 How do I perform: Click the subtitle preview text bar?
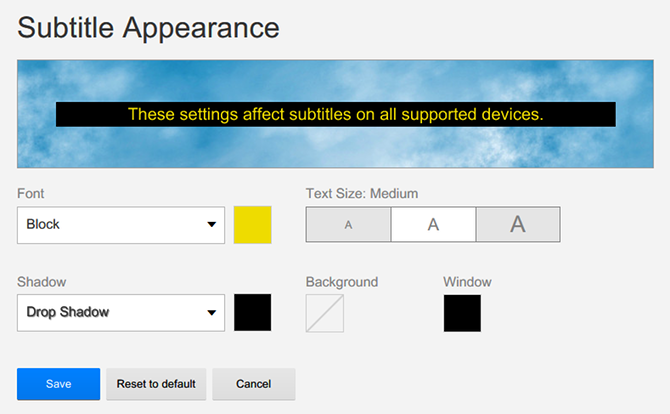[x=336, y=114]
